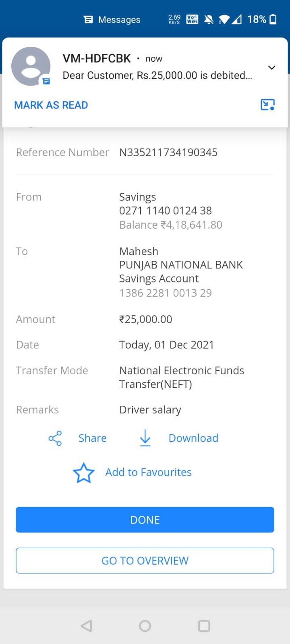Tap the muted notifications bell icon

coord(209,19)
